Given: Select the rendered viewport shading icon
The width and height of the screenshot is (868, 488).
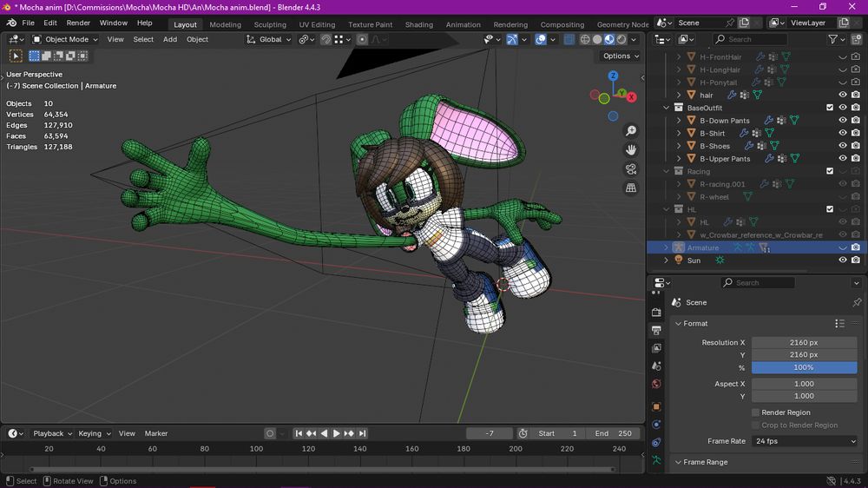Looking at the screenshot, I should [621, 39].
